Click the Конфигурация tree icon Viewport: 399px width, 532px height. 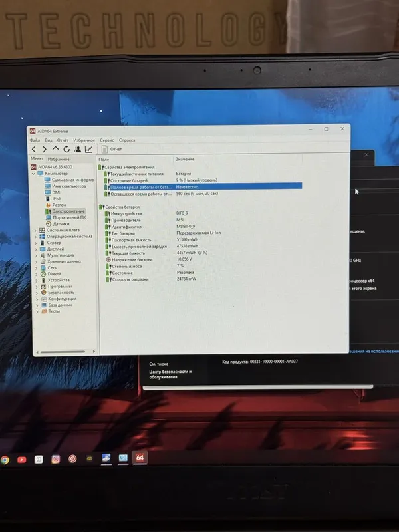[x=44, y=299]
